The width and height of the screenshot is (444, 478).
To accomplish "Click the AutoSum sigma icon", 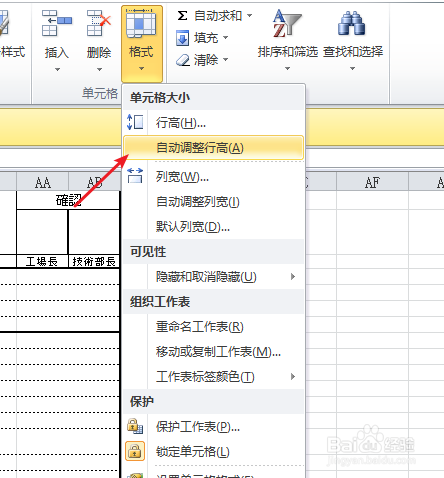I will pyautogui.click(x=182, y=15).
